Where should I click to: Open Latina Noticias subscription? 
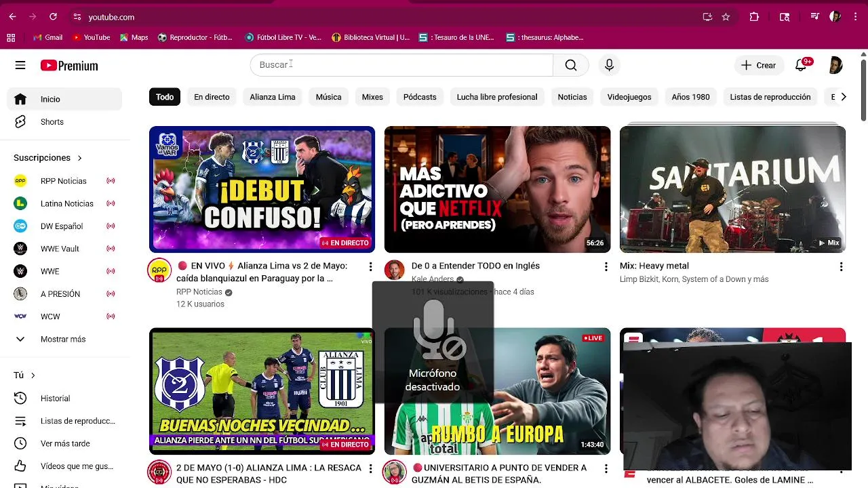click(x=64, y=203)
